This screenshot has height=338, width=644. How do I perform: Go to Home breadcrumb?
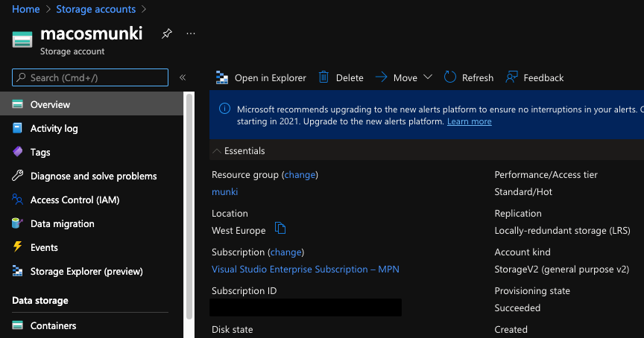coord(26,9)
